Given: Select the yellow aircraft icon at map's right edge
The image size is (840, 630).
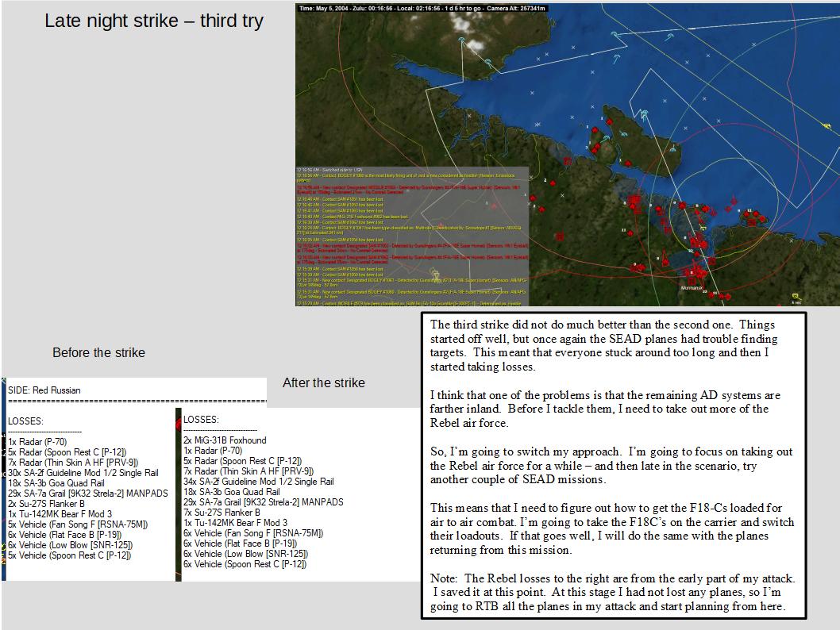Looking at the screenshot, I should click(828, 127).
